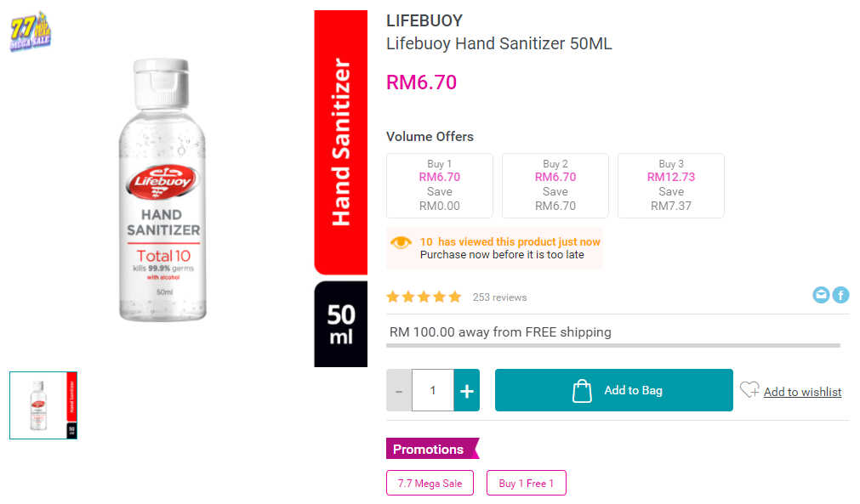Click the email share icon
The height and width of the screenshot is (504, 860).
pos(821,295)
